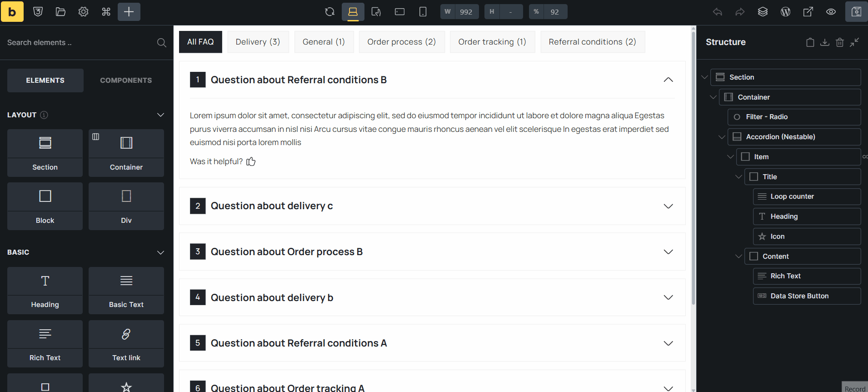Collapse the Referral conditions B accordion
Image resolution: width=868 pixels, height=392 pixels.
(x=668, y=80)
